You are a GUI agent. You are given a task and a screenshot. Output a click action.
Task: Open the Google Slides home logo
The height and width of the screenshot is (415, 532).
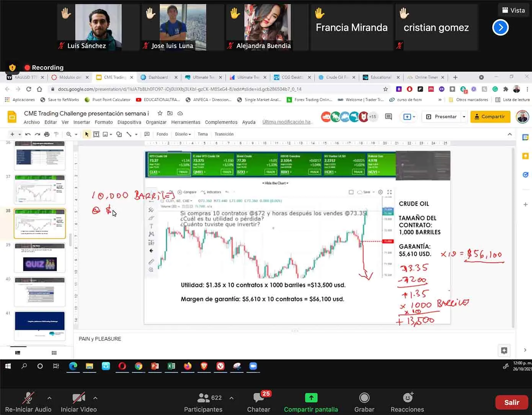(12, 117)
